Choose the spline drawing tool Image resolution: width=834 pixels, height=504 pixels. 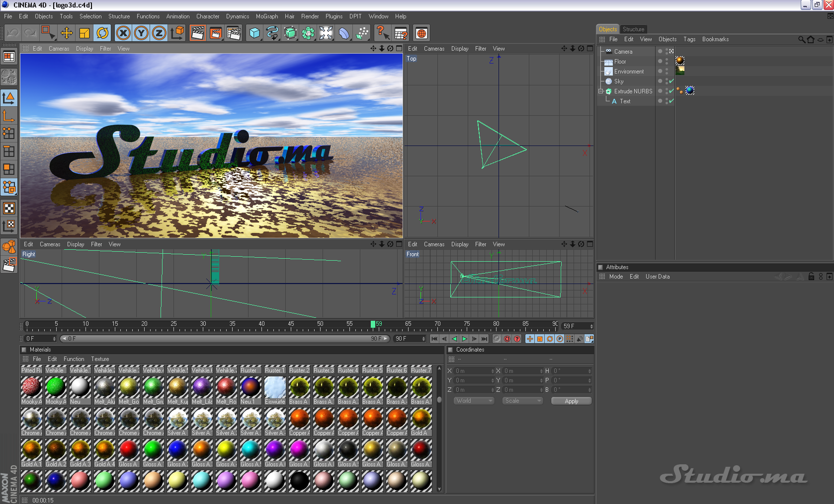click(272, 33)
